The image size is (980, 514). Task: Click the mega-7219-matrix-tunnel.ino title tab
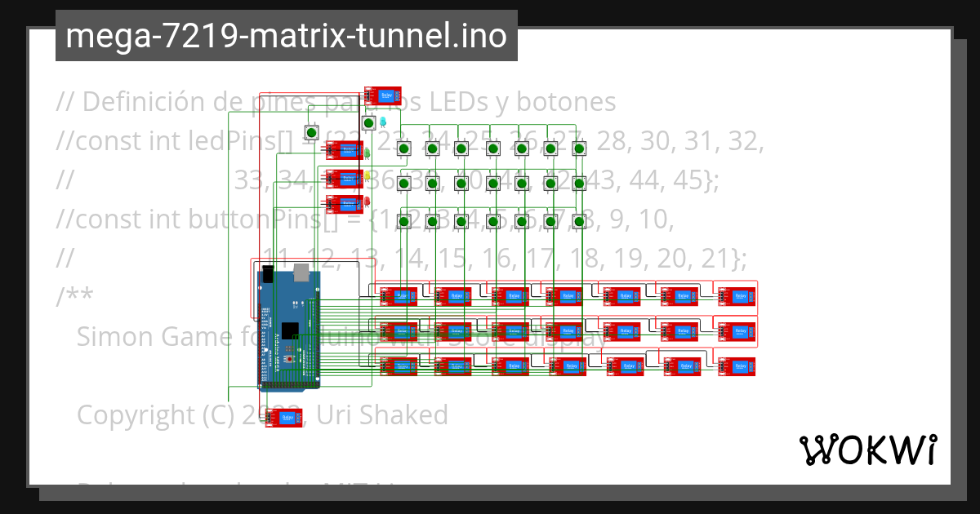click(x=286, y=36)
